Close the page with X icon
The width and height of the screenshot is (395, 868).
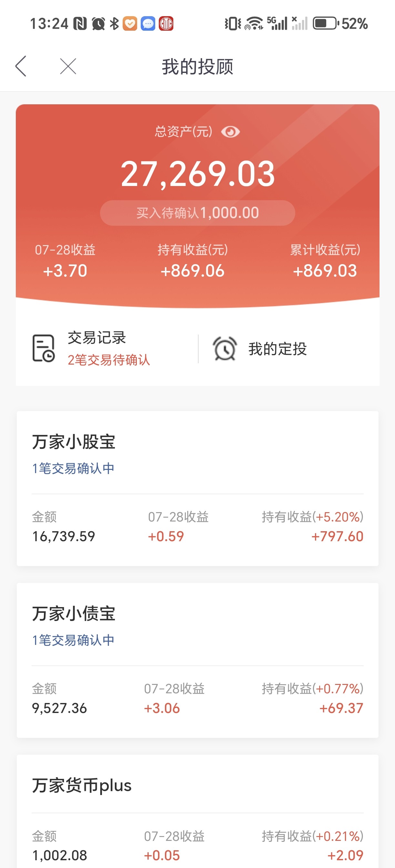point(68,66)
